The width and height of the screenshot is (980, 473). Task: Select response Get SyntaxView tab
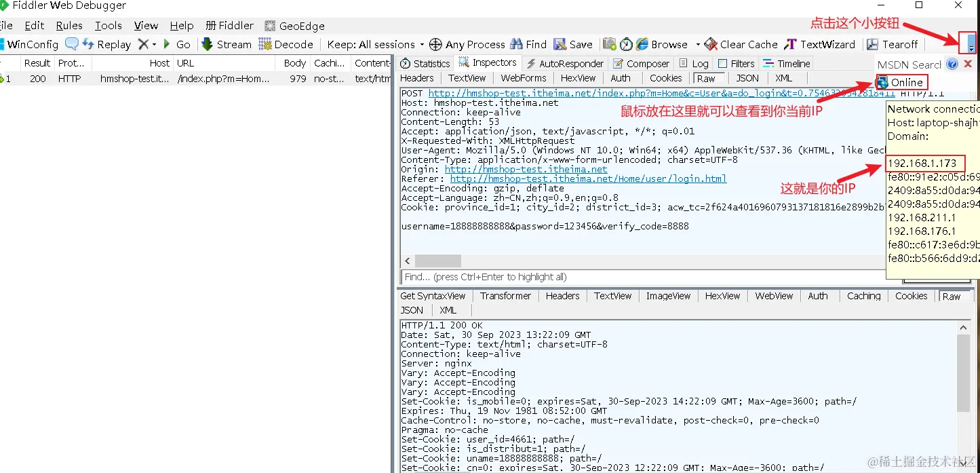click(x=433, y=296)
